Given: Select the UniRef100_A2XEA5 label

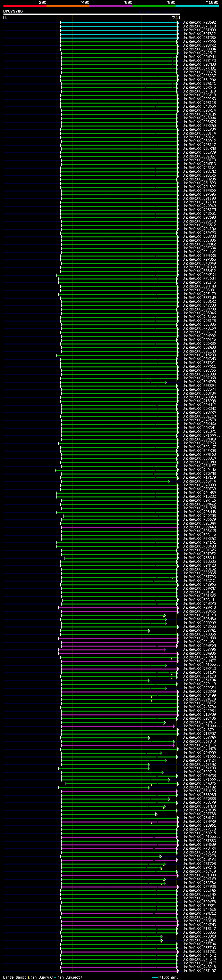Looking at the screenshot, I should pyautogui.click(x=199, y=125).
